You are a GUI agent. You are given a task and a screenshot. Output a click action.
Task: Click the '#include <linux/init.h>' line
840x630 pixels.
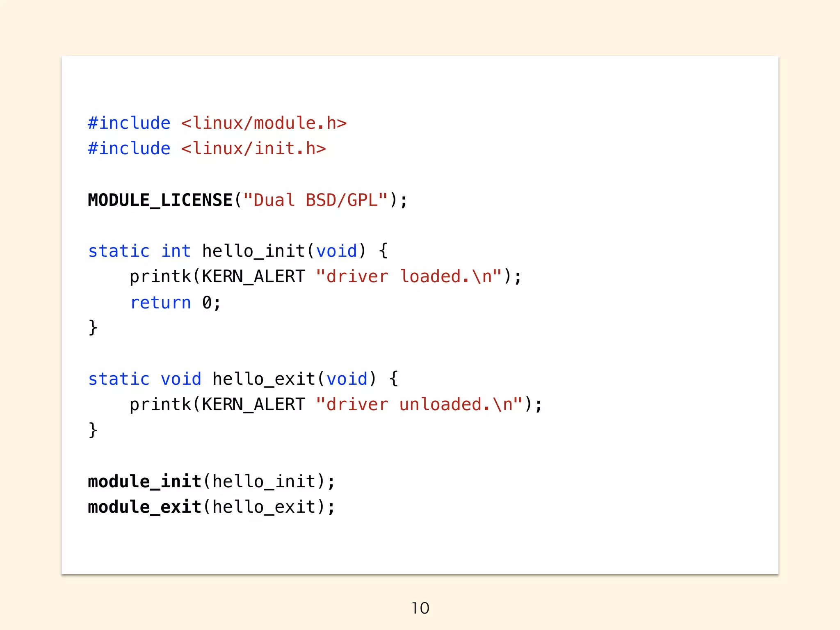tap(207, 148)
